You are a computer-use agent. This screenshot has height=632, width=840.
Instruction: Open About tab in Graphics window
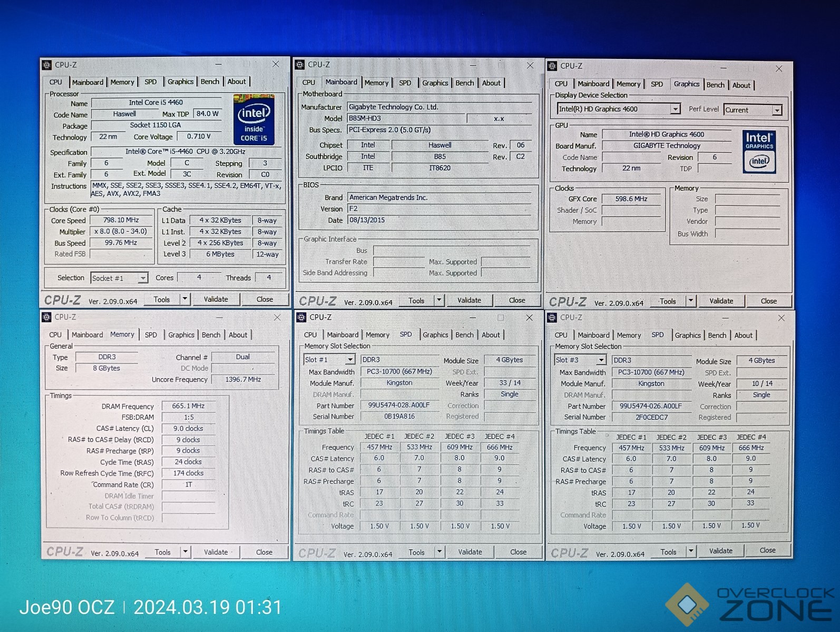point(741,85)
